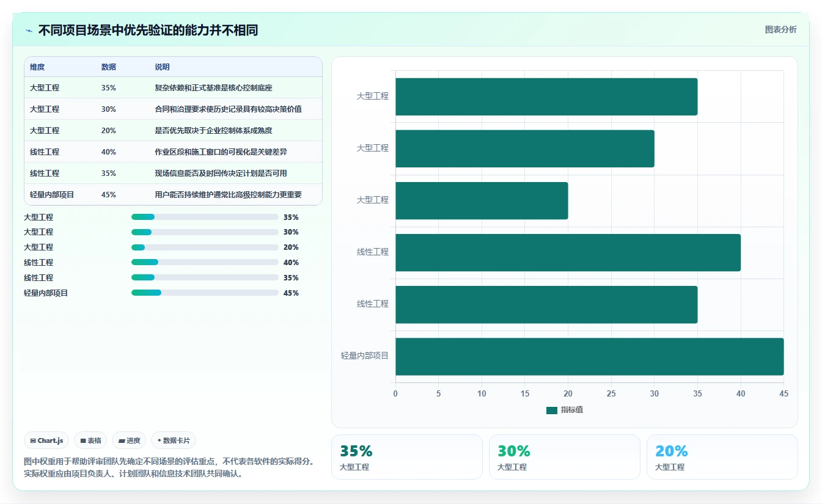Click the cell 作业区段和施工窗口的可视化是关键差异
The image size is (822, 504).
(x=221, y=152)
